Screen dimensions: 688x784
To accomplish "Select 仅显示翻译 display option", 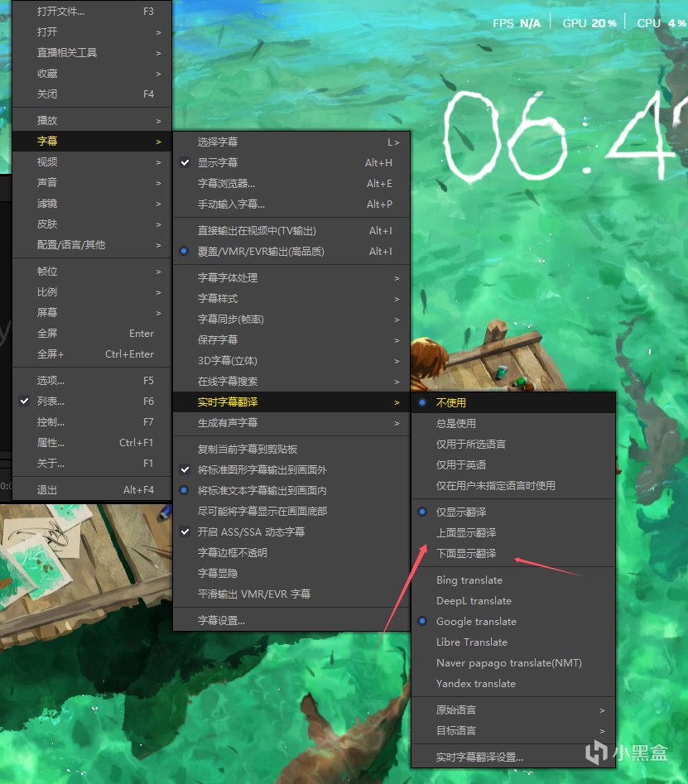I will coord(513,512).
